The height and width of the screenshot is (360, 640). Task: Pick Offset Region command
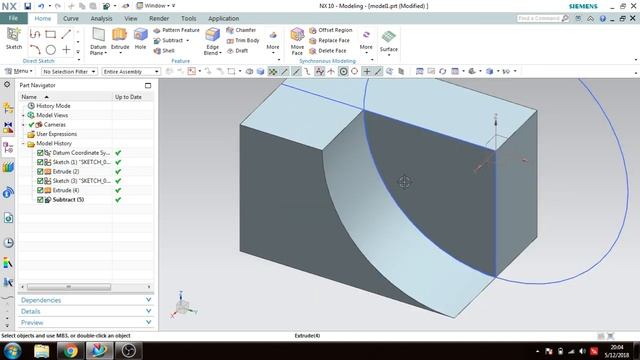331,30
